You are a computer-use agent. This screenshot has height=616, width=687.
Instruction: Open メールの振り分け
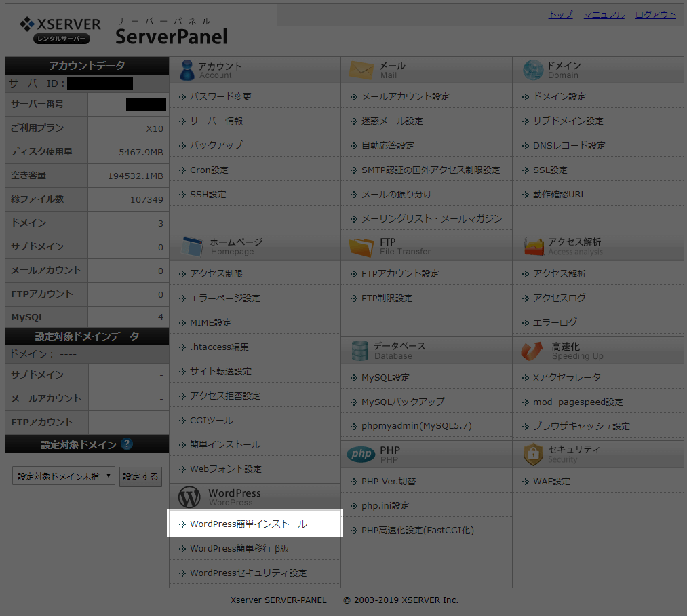point(397,194)
